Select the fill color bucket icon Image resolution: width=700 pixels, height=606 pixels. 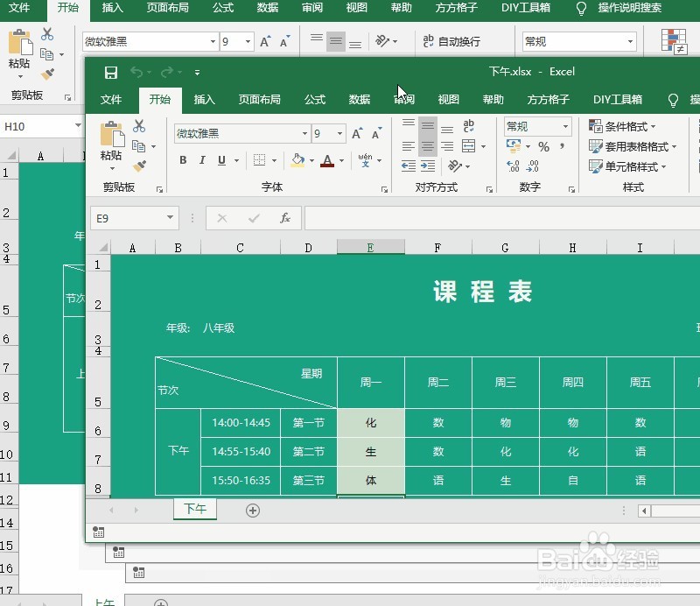tap(297, 159)
